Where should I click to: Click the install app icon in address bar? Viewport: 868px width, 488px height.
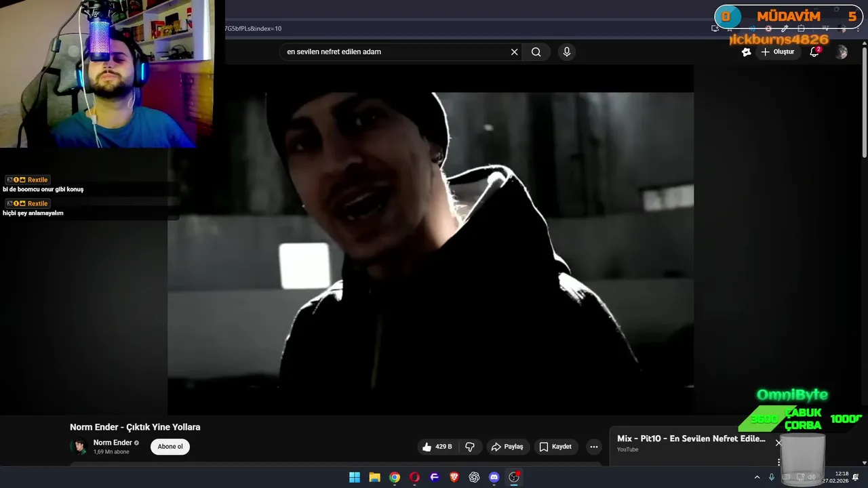pyautogui.click(x=715, y=28)
